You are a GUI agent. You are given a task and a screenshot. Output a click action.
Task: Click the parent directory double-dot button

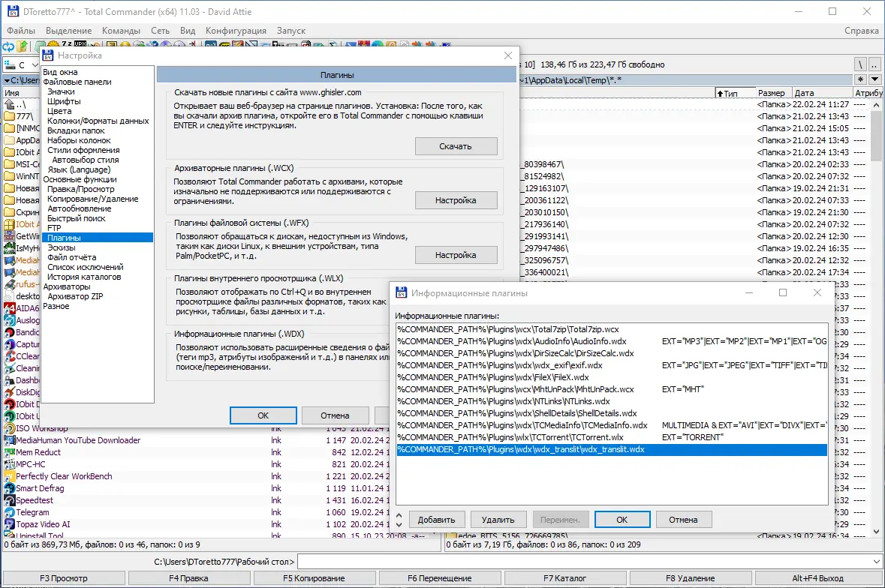(874, 64)
